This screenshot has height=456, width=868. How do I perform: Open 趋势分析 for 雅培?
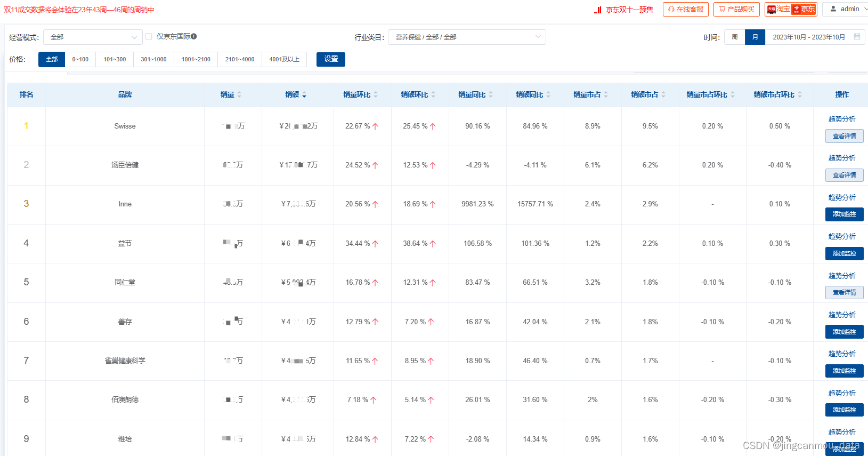[x=842, y=432]
